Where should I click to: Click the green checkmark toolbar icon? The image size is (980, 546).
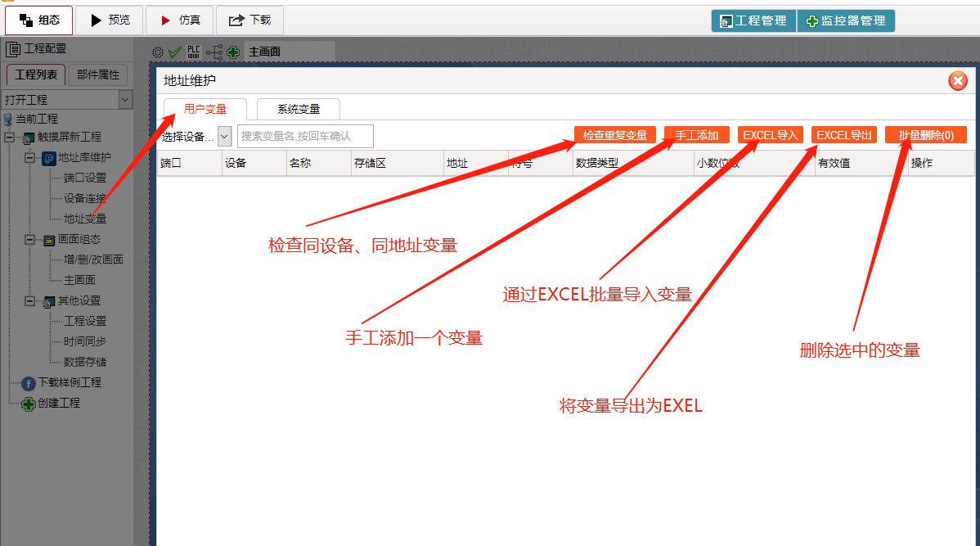coord(175,52)
